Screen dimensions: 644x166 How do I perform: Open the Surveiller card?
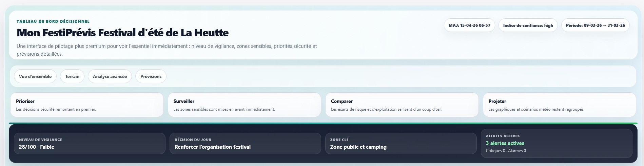[x=244, y=105]
